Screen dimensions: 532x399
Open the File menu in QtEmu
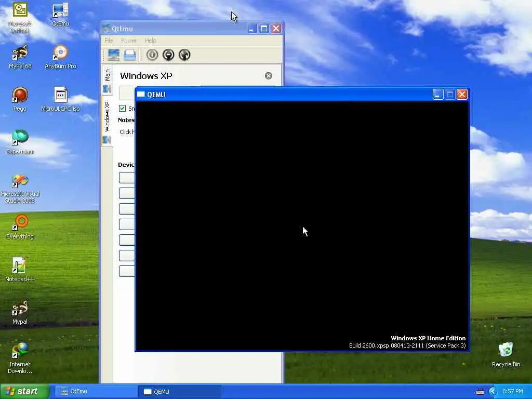109,41
